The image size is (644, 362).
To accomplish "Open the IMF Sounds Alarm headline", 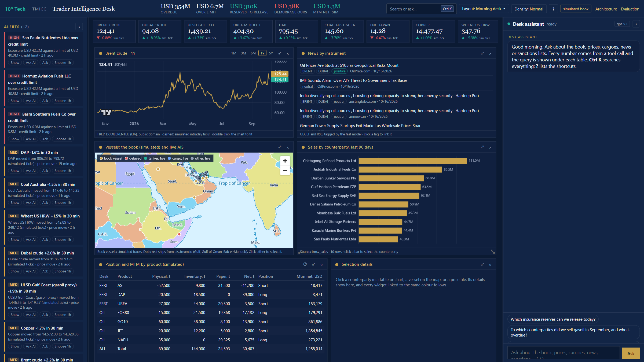I will [x=353, y=80].
